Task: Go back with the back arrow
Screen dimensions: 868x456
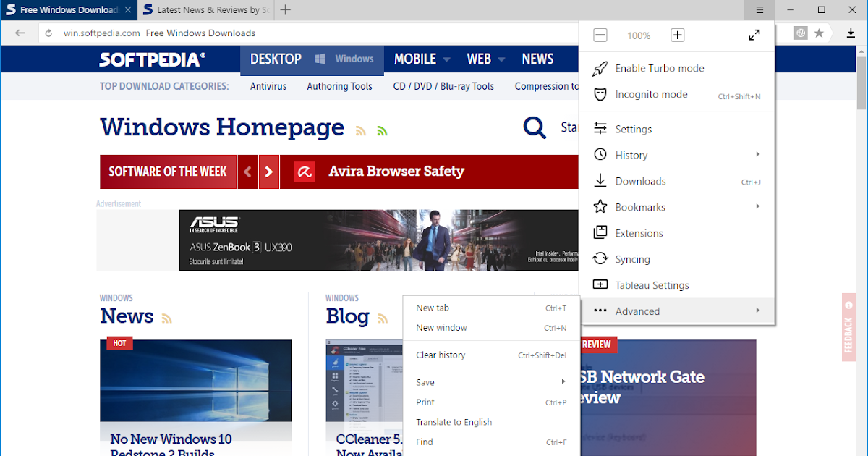Action: pos(20,33)
